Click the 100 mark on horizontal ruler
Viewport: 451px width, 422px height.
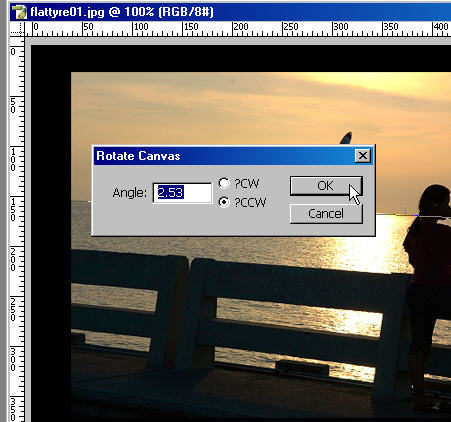coord(140,27)
